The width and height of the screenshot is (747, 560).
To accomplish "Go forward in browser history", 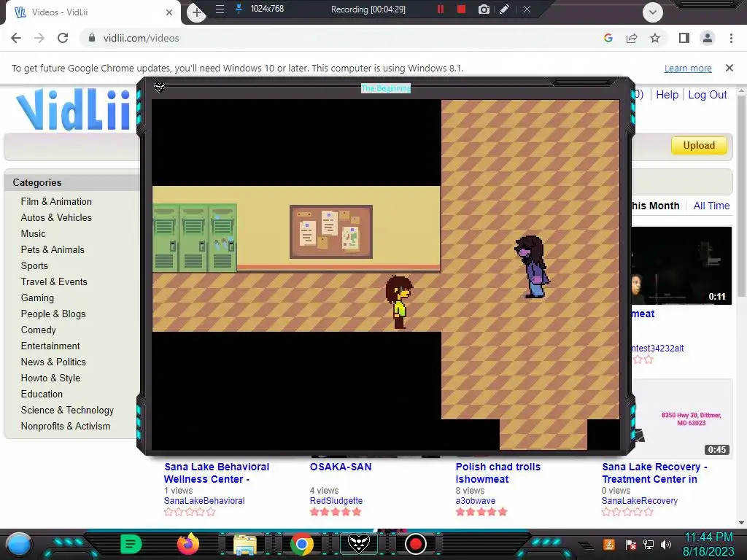I will [39, 38].
